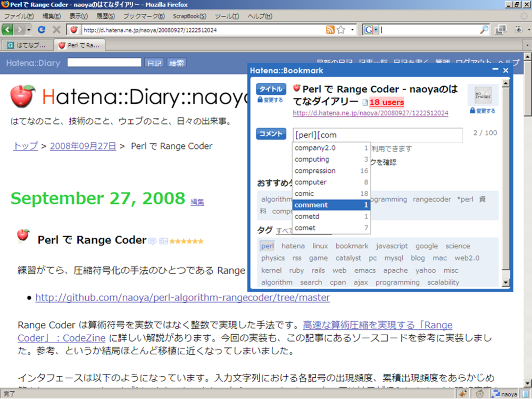This screenshot has height=399, width=532.
Task: Toggle the mysql tag
Action: [394, 258]
